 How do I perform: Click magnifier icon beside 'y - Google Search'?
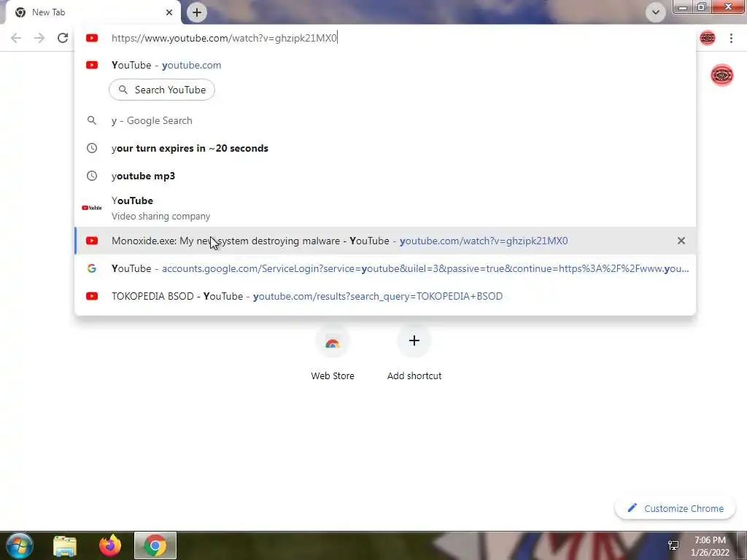point(92,120)
